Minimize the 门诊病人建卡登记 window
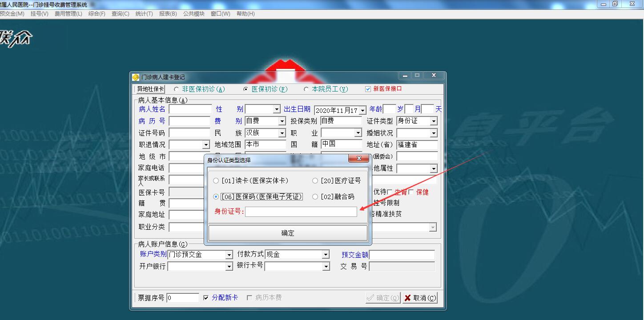The image size is (644, 320). (404, 76)
